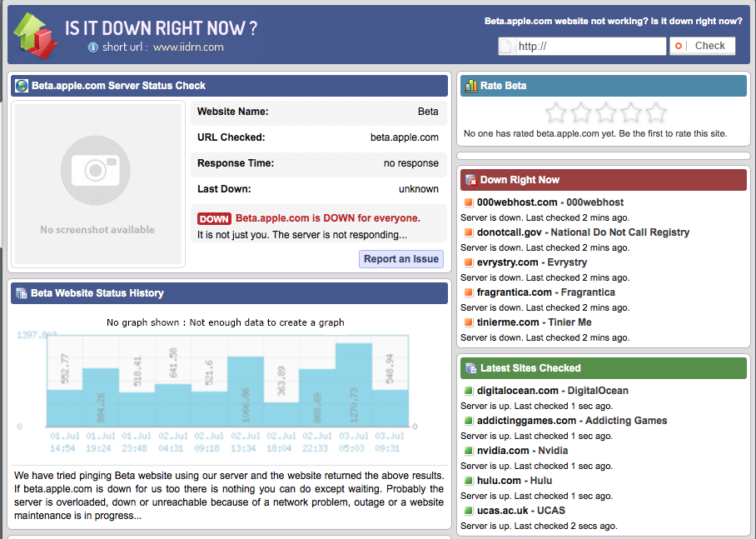Click the green status icon beside addictinggames.com
The image size is (756, 539).
pyautogui.click(x=468, y=421)
